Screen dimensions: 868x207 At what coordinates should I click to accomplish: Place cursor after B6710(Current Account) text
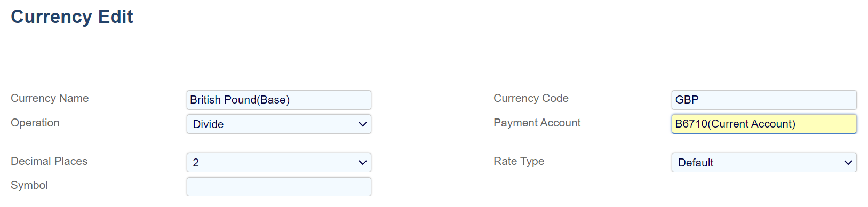pos(795,124)
